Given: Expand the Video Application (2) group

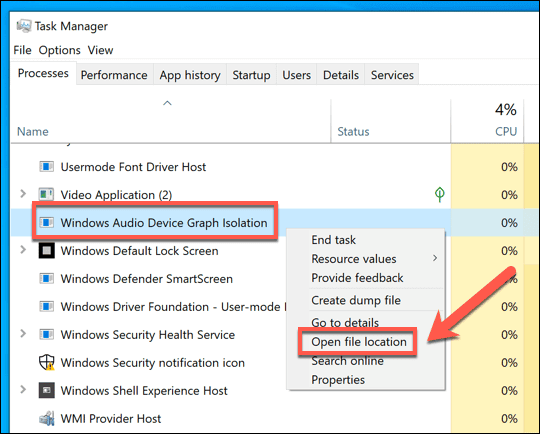Looking at the screenshot, I should click(23, 194).
